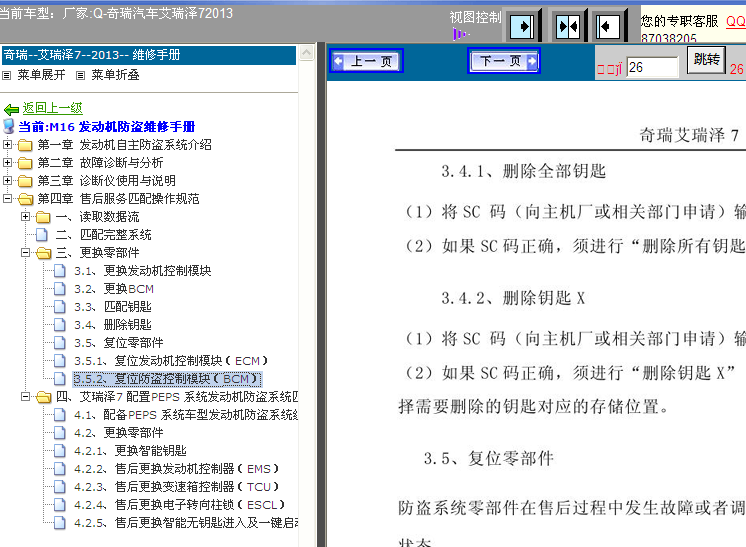Open 3.4、删除钥匙 page
This screenshot has width=746, height=547.
[x=112, y=325]
